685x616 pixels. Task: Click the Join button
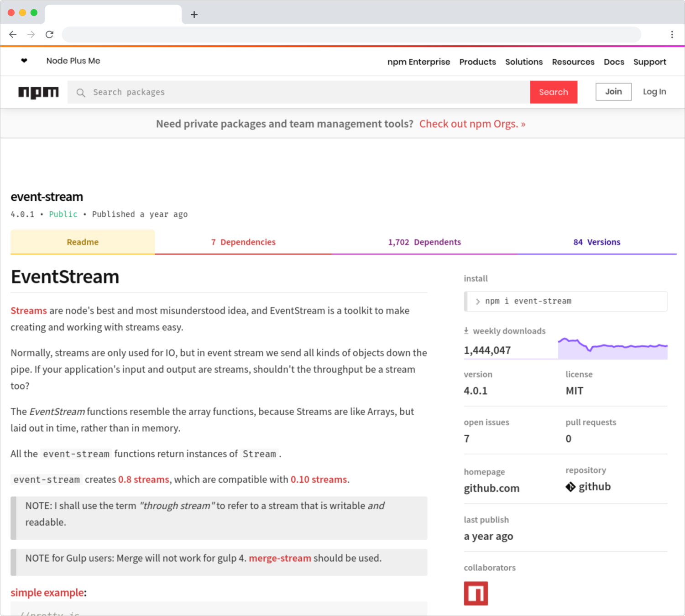pos(613,92)
